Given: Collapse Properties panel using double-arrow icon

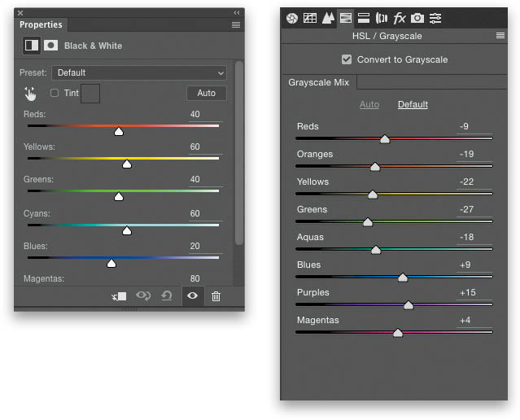Looking at the screenshot, I should coord(237,12).
